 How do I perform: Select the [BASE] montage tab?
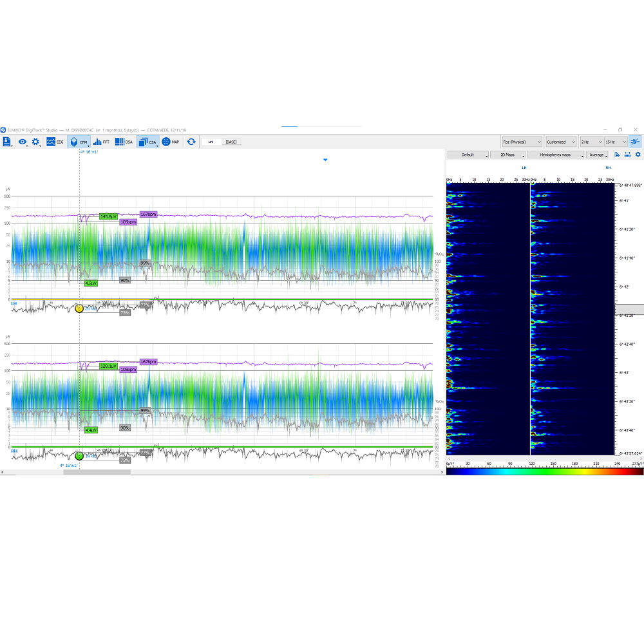click(231, 142)
